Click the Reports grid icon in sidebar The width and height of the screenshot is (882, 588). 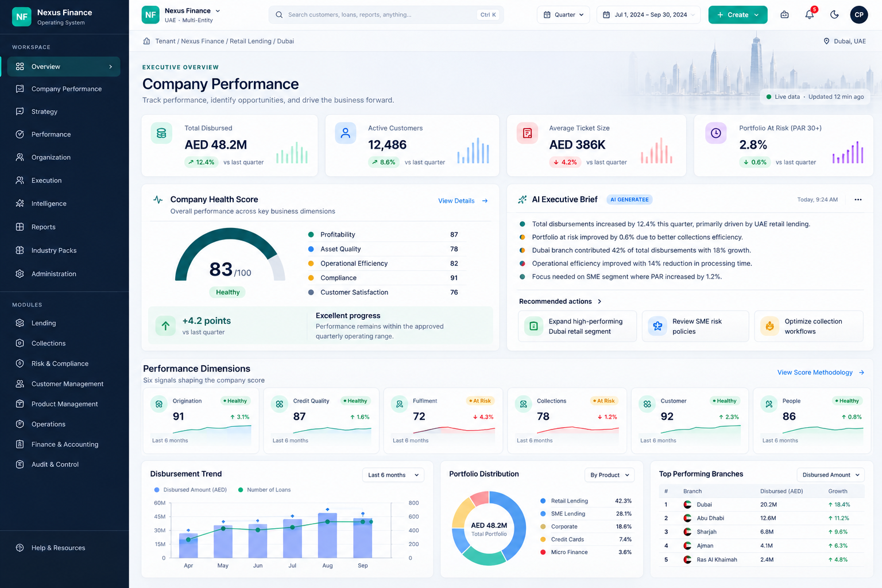20,227
